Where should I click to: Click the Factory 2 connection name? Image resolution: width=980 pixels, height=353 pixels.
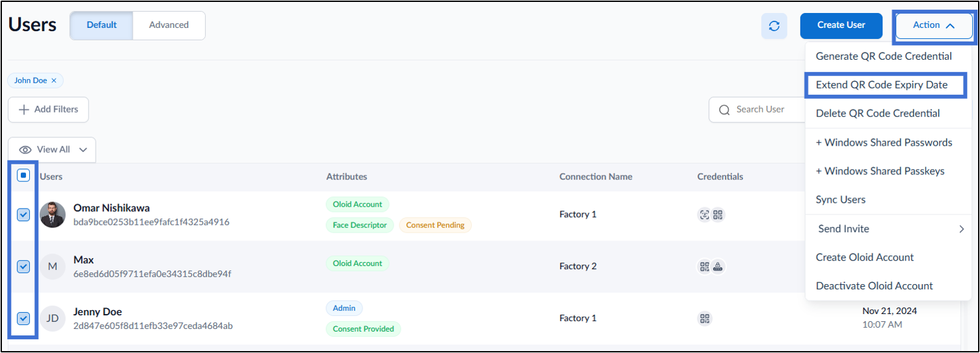point(578,267)
